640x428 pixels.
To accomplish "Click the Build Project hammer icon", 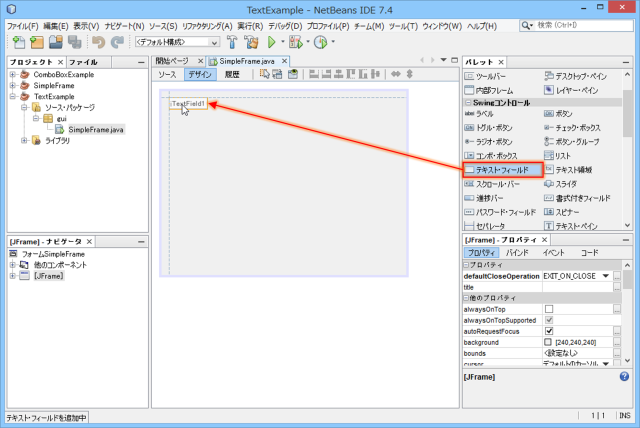I will click(233, 42).
